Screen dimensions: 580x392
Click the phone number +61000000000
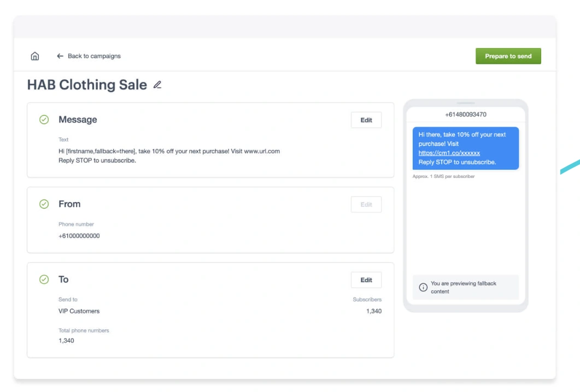(79, 236)
